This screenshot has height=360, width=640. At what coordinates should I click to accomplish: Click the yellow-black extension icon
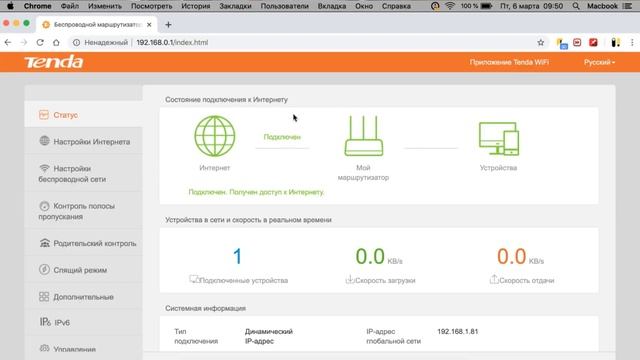[x=616, y=42]
